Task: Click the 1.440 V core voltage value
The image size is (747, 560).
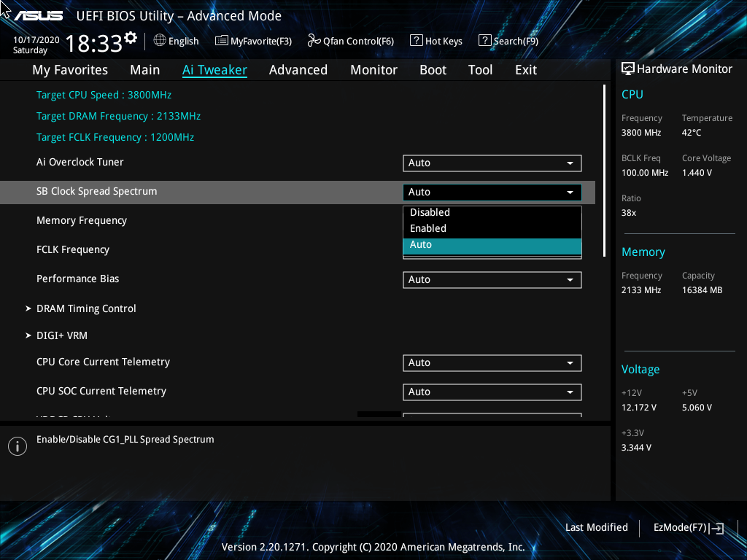Action: click(697, 173)
